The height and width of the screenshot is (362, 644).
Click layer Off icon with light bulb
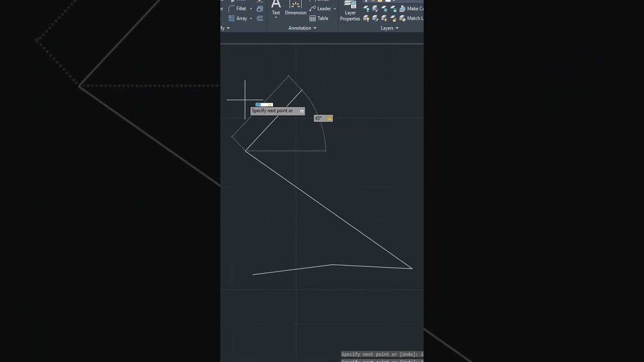coord(366,9)
